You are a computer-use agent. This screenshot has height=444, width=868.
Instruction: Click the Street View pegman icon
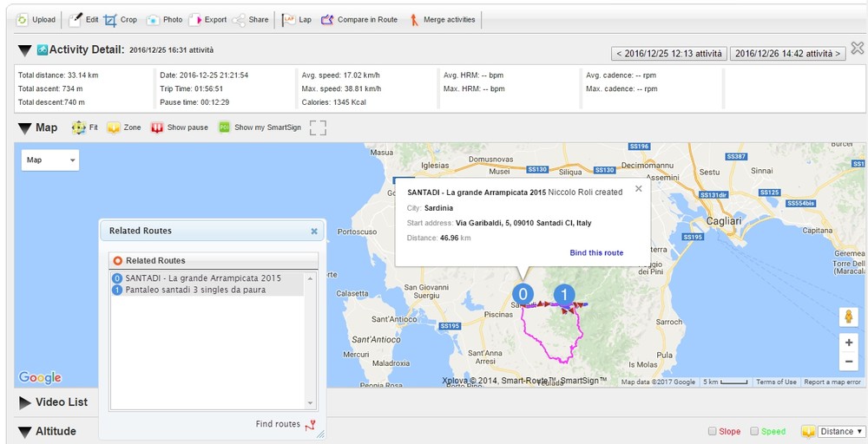848,317
